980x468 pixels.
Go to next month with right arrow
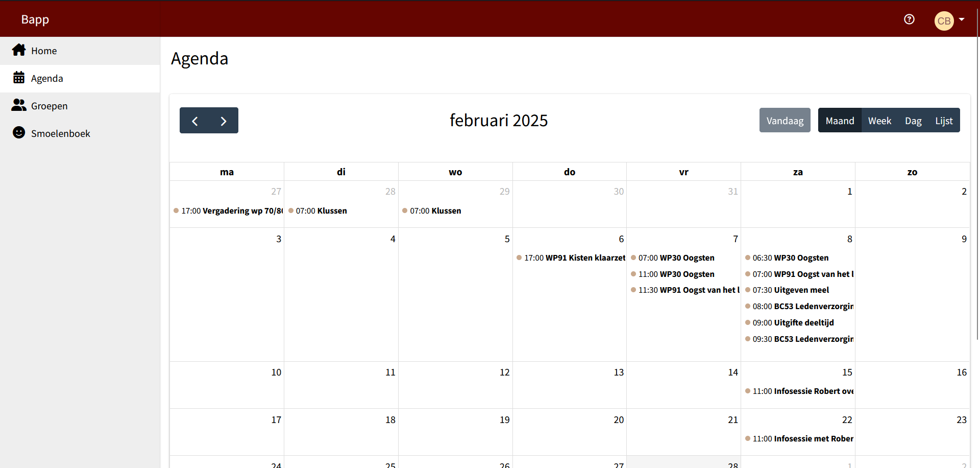tap(224, 121)
